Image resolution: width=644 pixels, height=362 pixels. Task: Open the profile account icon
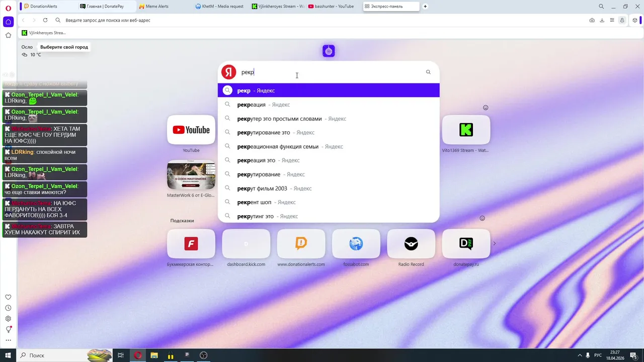coord(622,20)
